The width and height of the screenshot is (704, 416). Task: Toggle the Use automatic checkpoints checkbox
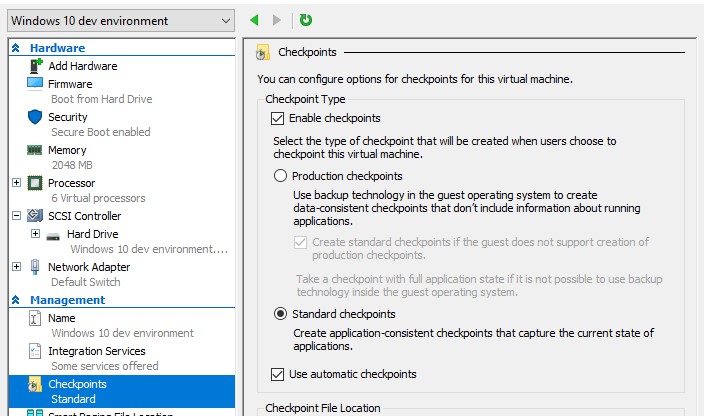277,374
